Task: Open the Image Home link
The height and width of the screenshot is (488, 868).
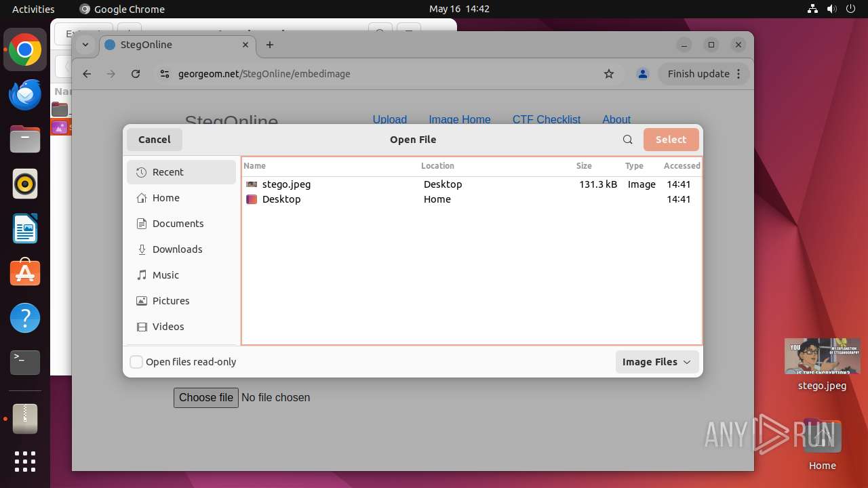Action: click(460, 120)
